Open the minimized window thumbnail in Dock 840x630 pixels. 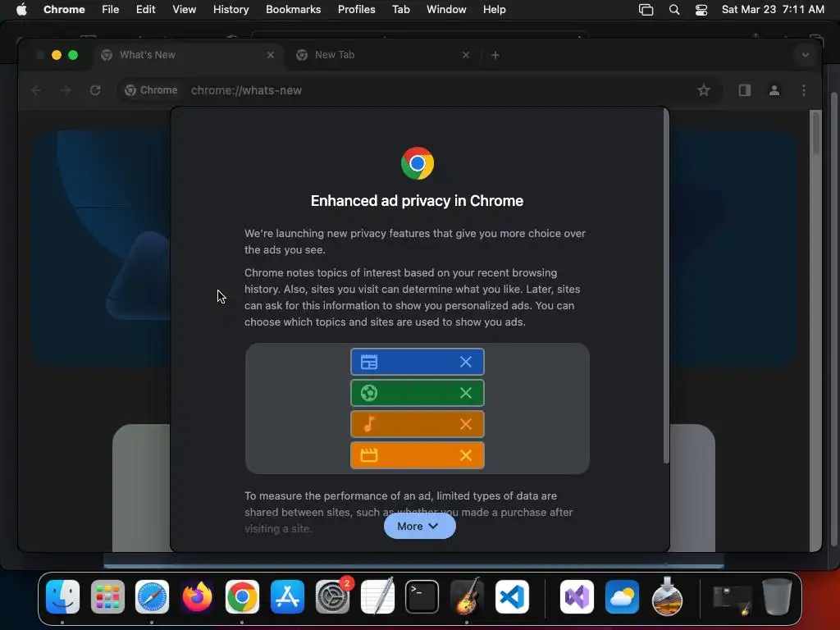coord(733,599)
